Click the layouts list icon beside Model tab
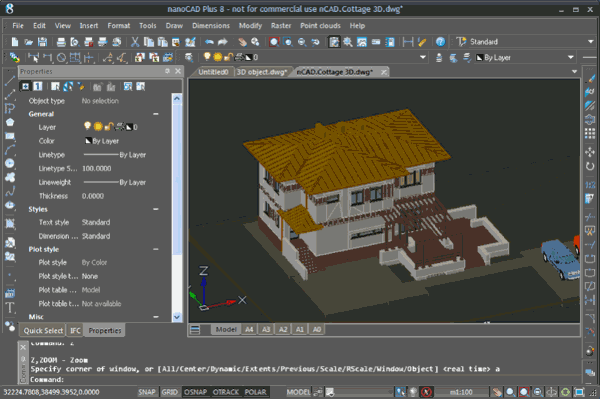Image resolution: width=600 pixels, height=399 pixels. (x=195, y=329)
